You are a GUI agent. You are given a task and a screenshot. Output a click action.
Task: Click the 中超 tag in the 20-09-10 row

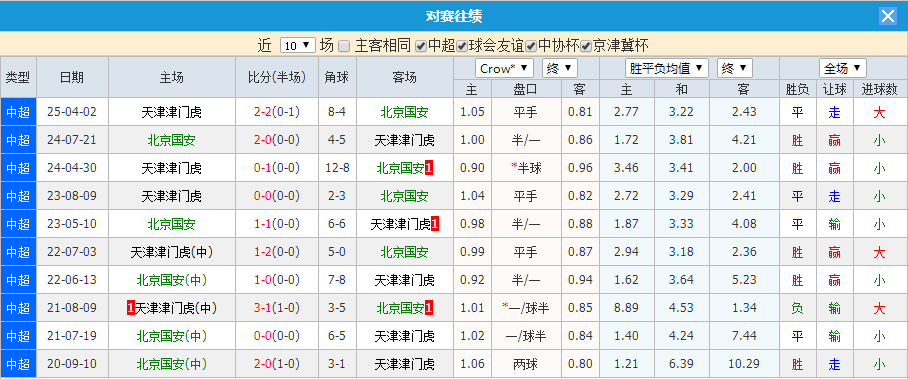click(19, 365)
